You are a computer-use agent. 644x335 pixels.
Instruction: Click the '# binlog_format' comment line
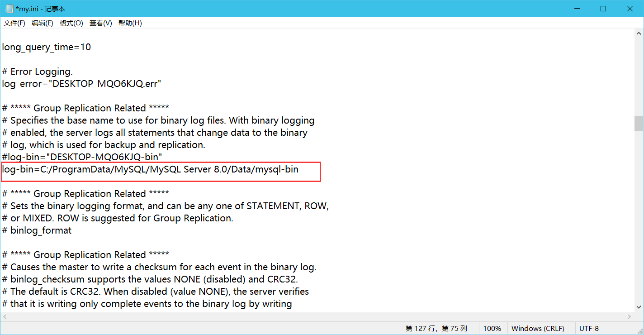(x=37, y=230)
